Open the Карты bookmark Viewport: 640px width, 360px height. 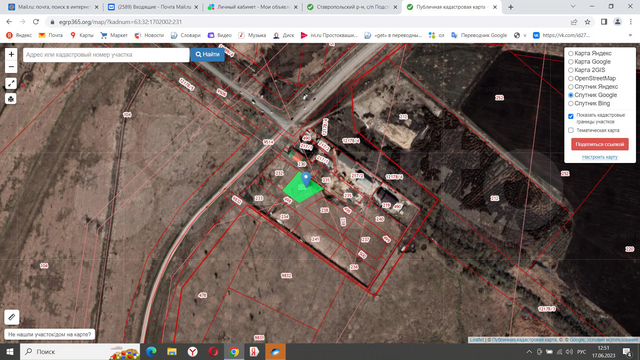pos(82,36)
